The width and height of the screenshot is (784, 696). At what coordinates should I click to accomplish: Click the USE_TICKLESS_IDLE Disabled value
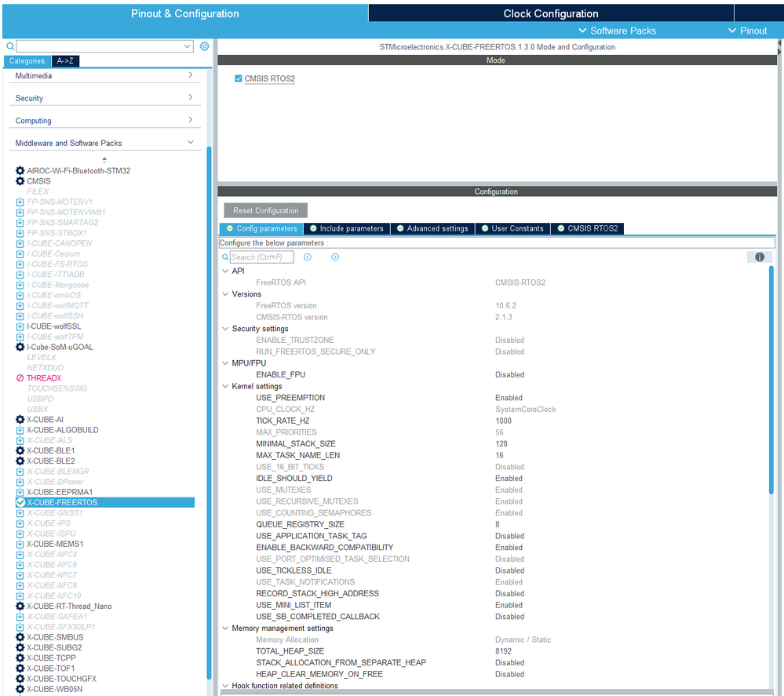(509, 570)
